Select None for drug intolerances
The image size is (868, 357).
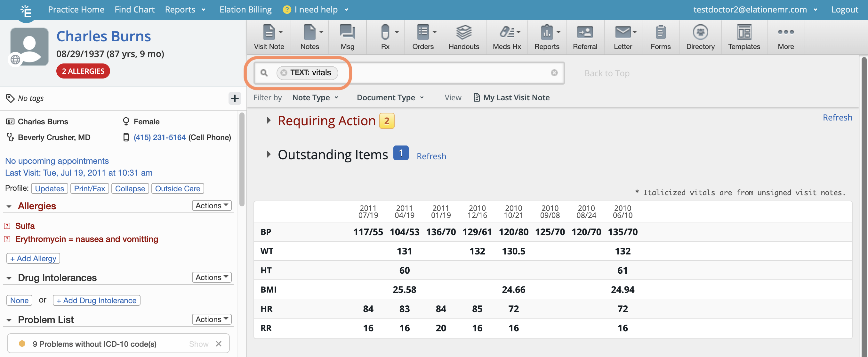(19, 300)
